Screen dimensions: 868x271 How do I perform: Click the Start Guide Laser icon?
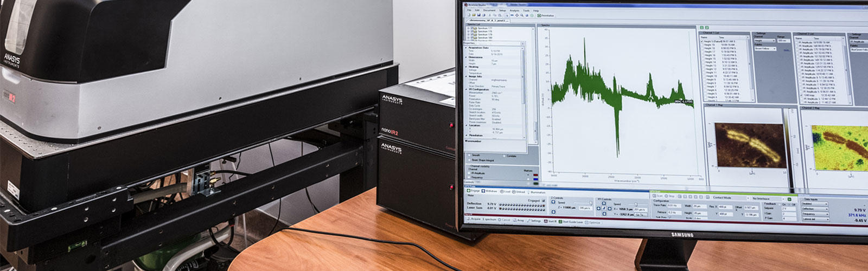click(560, 222)
